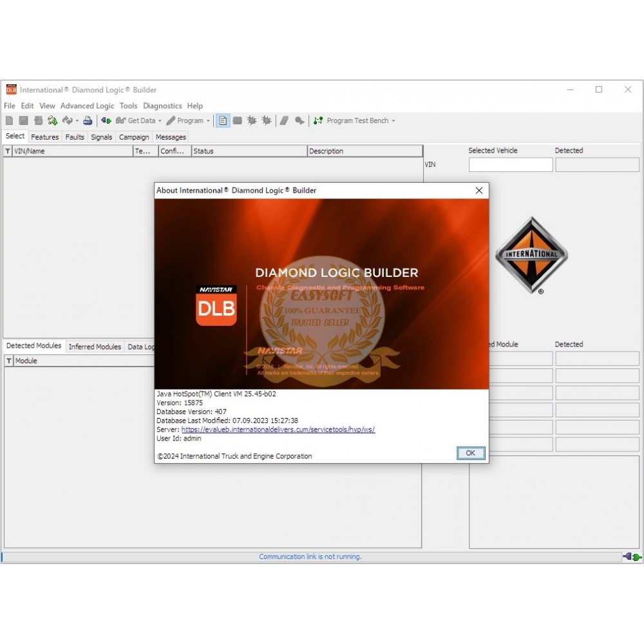644x644 pixels.
Task: Click the Module column header
Action: coord(84,361)
